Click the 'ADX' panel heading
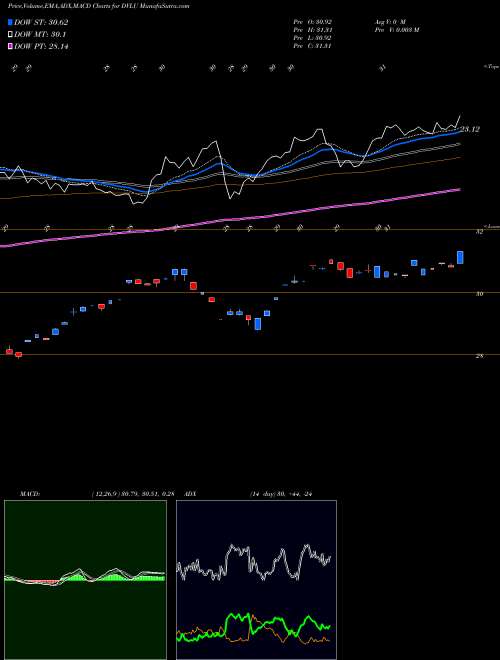 pyautogui.click(x=191, y=494)
